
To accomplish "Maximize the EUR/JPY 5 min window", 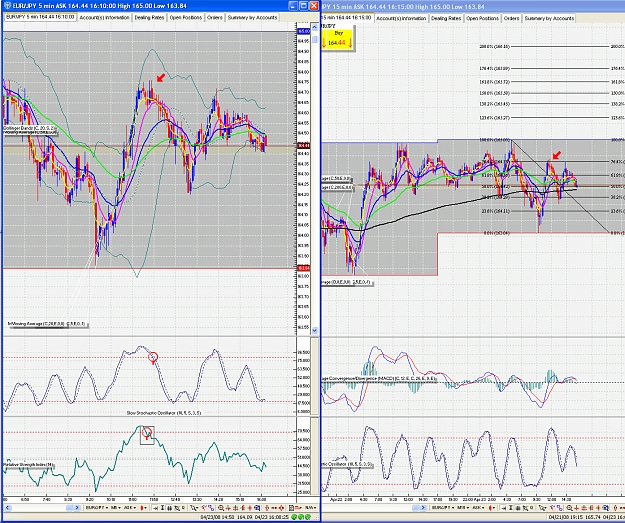I will 304,6.
